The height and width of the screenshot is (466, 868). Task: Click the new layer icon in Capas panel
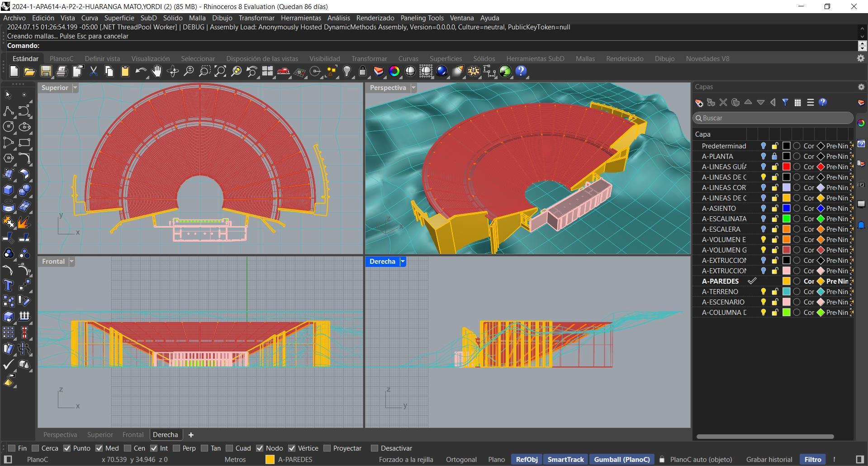tap(699, 103)
